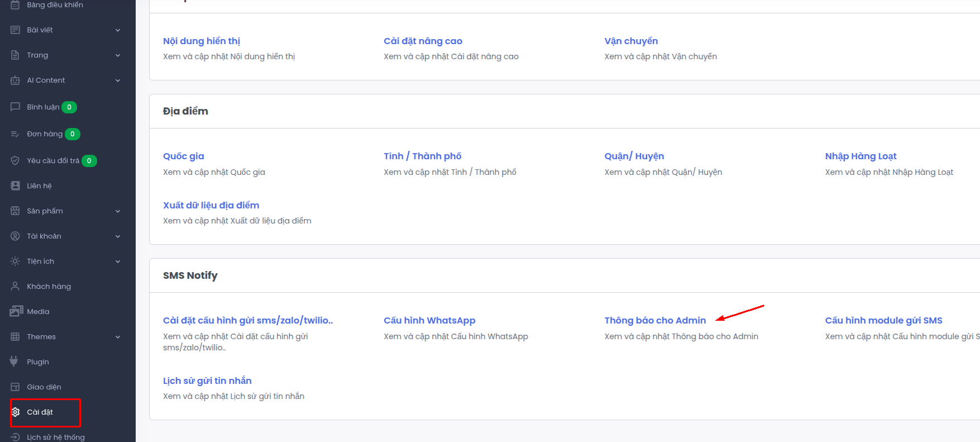
Task: Click the Themes grid icon
Action: pyautogui.click(x=15, y=337)
